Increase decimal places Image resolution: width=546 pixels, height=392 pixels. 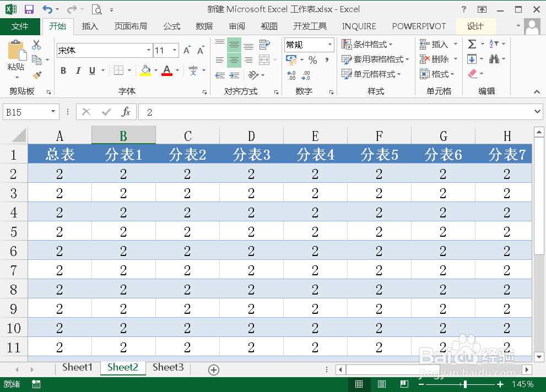292,75
